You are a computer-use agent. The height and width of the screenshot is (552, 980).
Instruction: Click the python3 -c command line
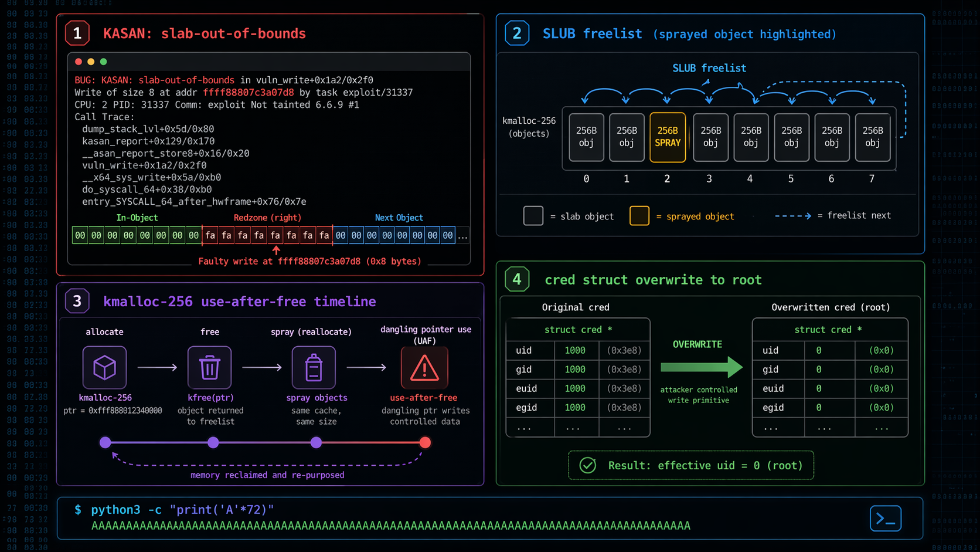click(x=182, y=510)
